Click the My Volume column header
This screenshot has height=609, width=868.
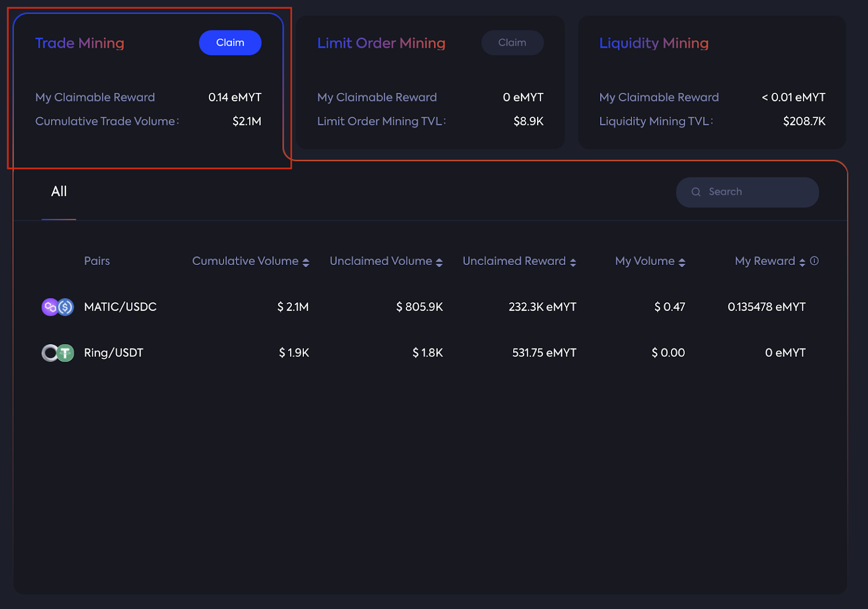(645, 261)
